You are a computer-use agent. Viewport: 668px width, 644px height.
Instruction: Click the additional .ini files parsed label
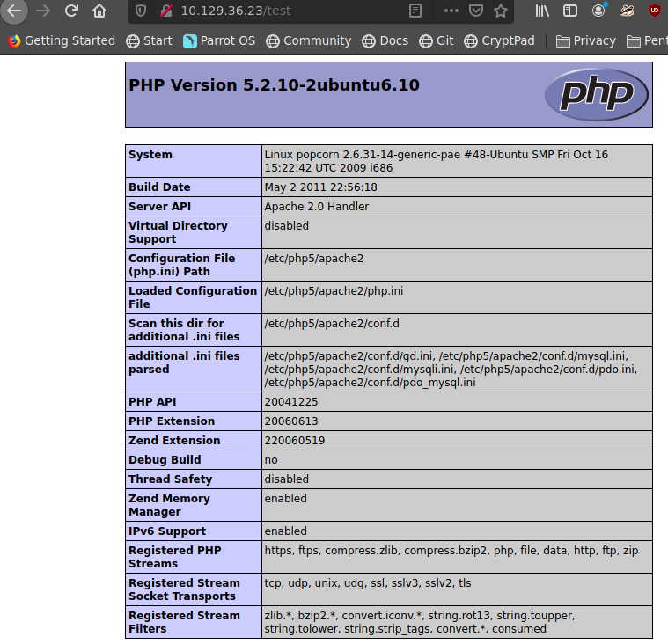(x=184, y=362)
